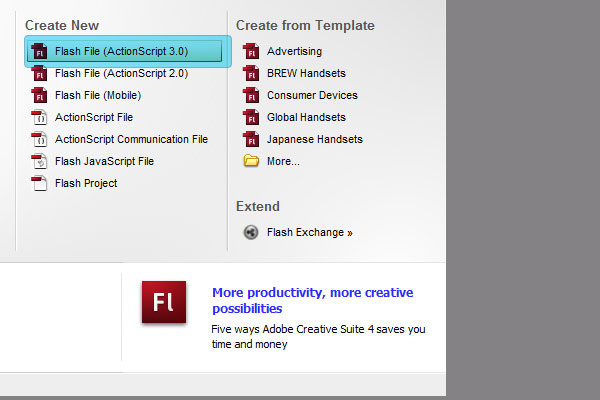
Task: Click the ActionScript File document icon
Action: (39, 117)
